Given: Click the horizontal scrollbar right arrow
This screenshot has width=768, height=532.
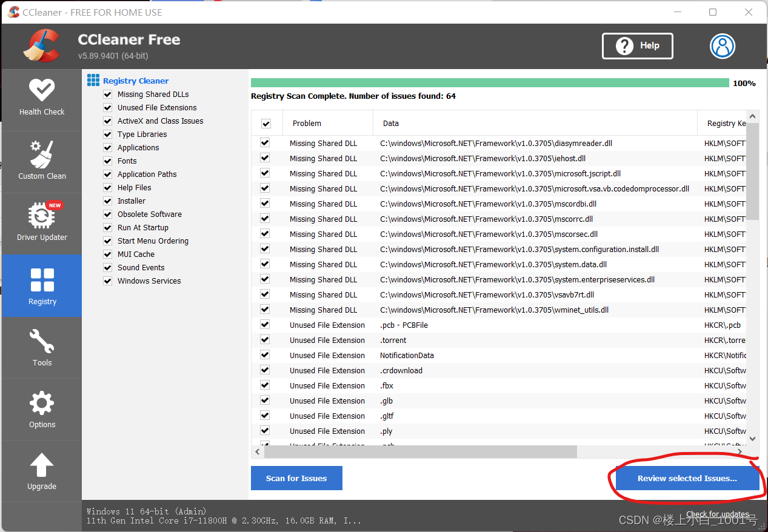Looking at the screenshot, I should [x=741, y=452].
